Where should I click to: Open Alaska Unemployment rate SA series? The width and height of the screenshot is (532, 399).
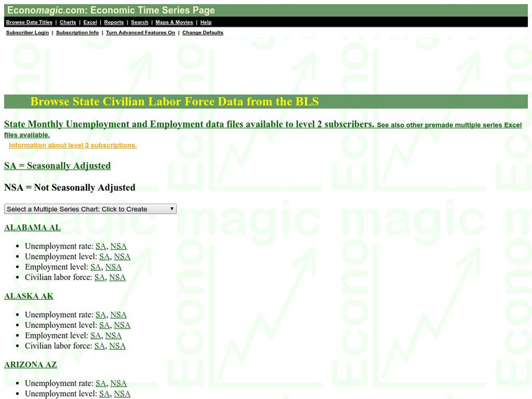pos(101,315)
